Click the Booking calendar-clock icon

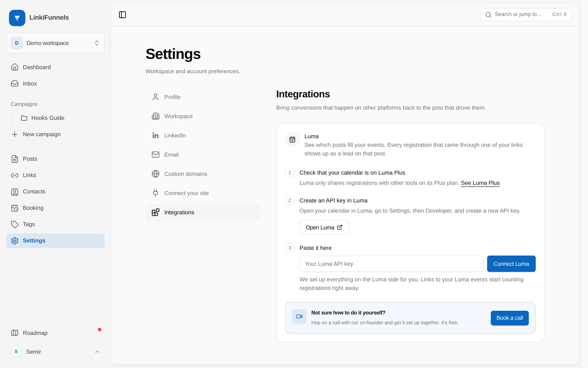14,208
